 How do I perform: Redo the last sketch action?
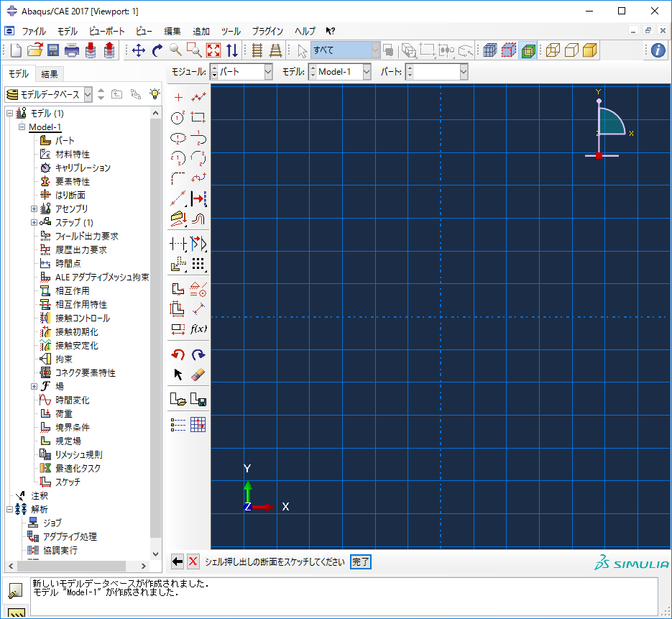click(198, 354)
